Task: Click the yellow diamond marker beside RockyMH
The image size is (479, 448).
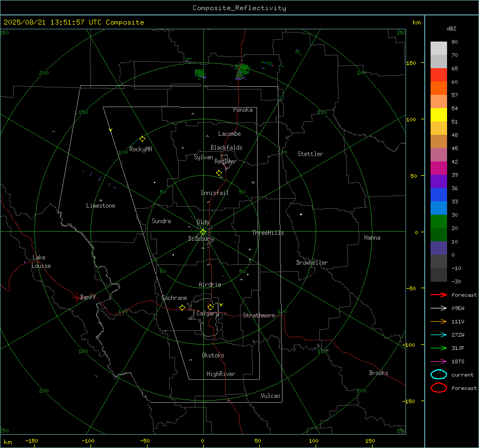Action: coord(142,139)
